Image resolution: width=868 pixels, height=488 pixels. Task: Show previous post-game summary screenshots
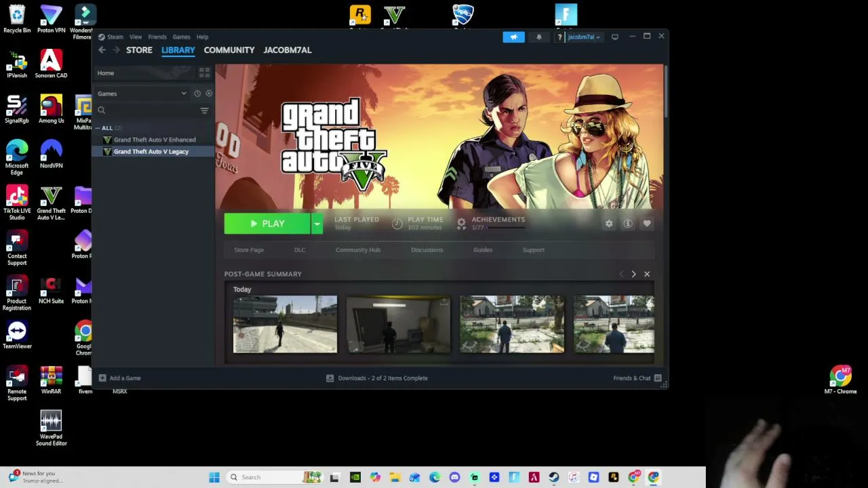click(620, 274)
